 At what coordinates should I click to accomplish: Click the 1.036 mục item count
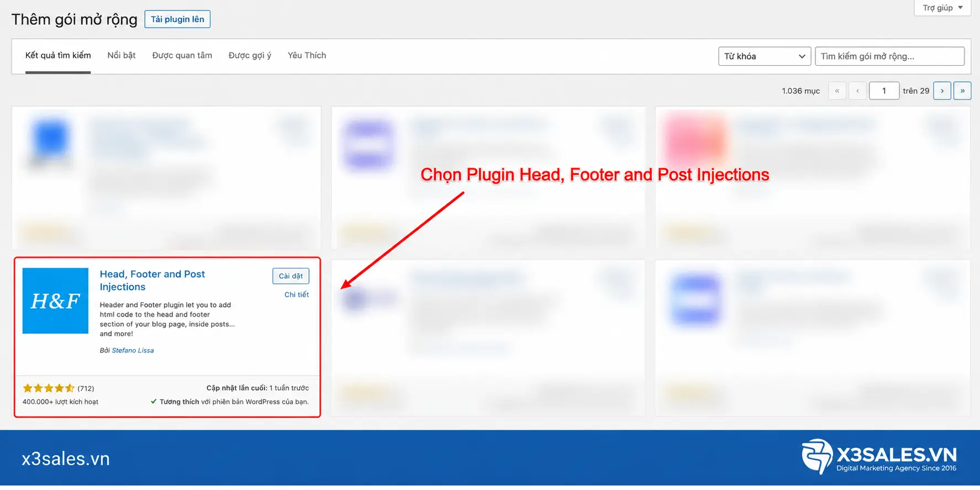800,91
